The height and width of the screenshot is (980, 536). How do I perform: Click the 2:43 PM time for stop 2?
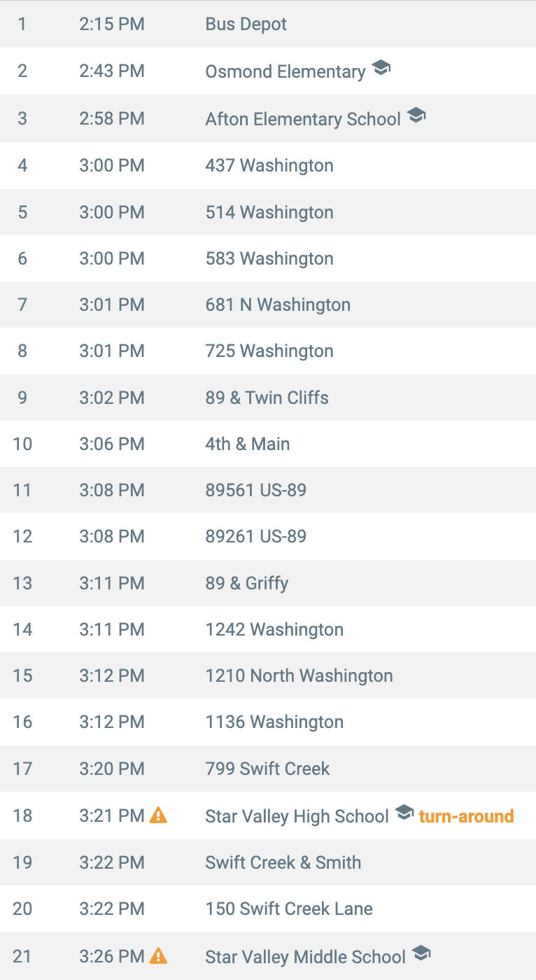112,71
